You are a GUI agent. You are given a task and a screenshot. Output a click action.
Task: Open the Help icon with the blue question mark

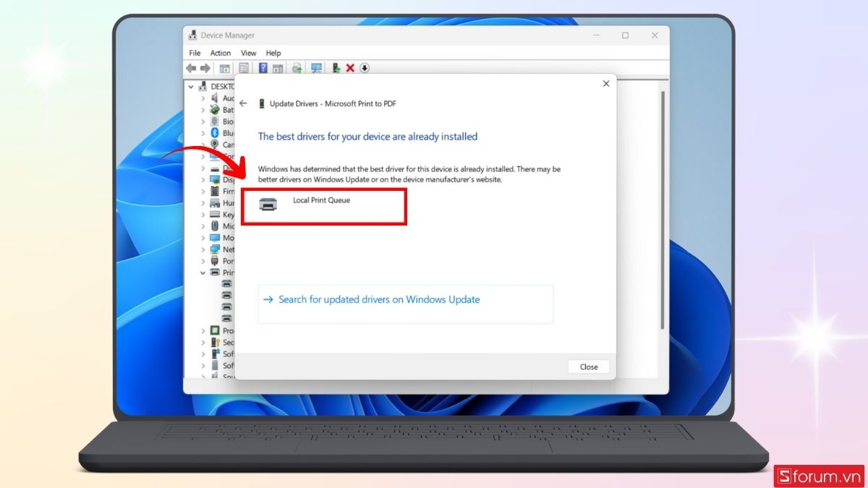(x=263, y=69)
